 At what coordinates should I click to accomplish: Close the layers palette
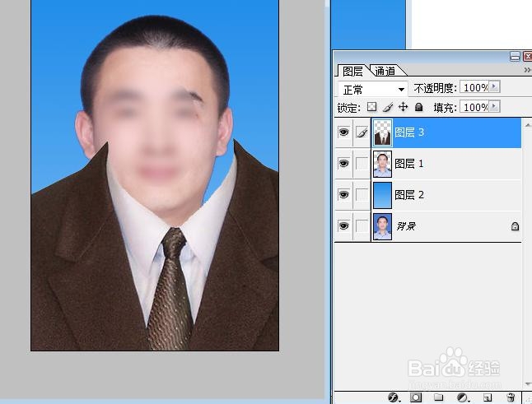tap(528, 56)
